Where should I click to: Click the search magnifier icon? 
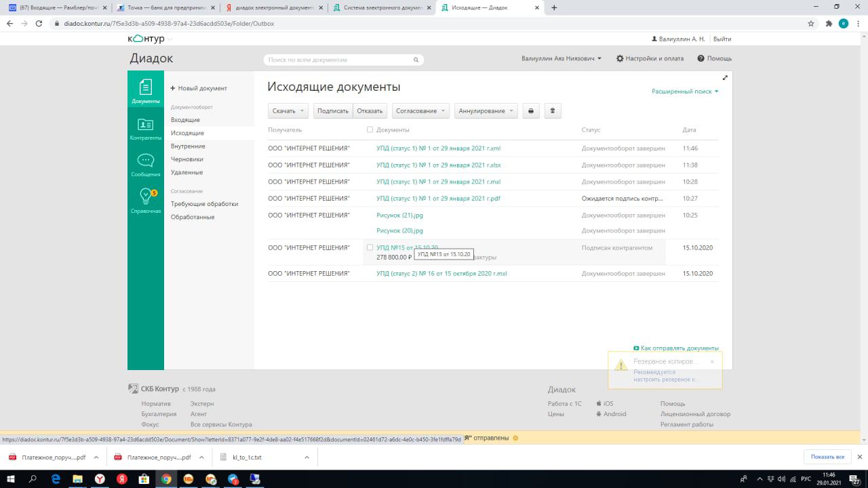(417, 60)
